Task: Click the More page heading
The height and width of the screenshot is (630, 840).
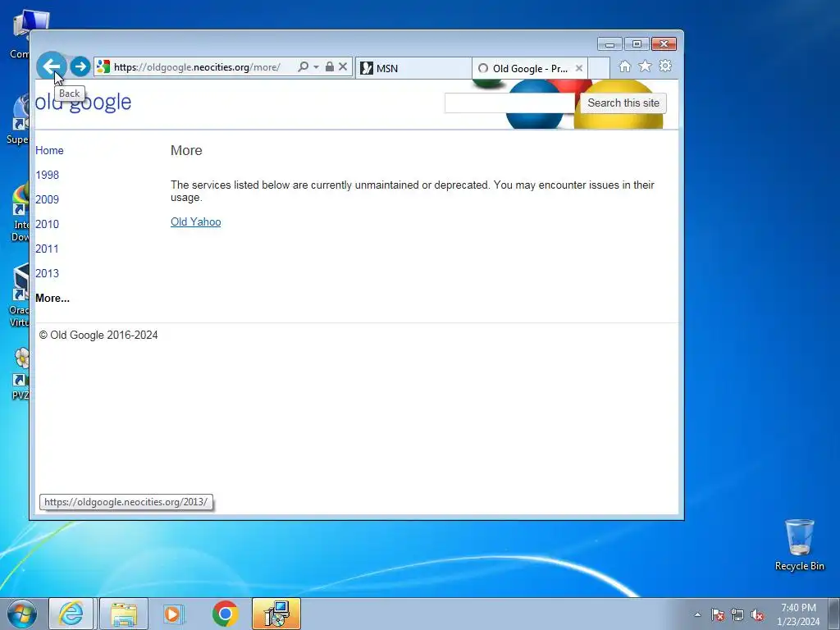Action: pos(186,151)
